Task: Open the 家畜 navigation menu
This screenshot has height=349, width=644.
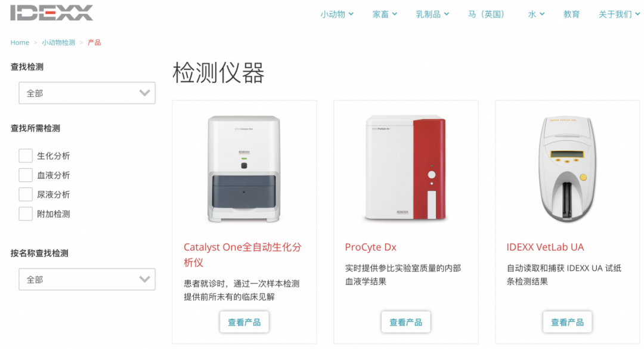Action: pyautogui.click(x=385, y=14)
